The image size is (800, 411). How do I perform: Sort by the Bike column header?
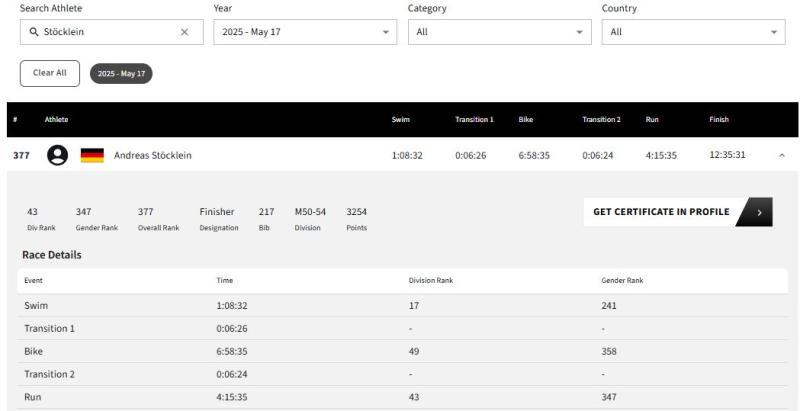click(x=526, y=119)
